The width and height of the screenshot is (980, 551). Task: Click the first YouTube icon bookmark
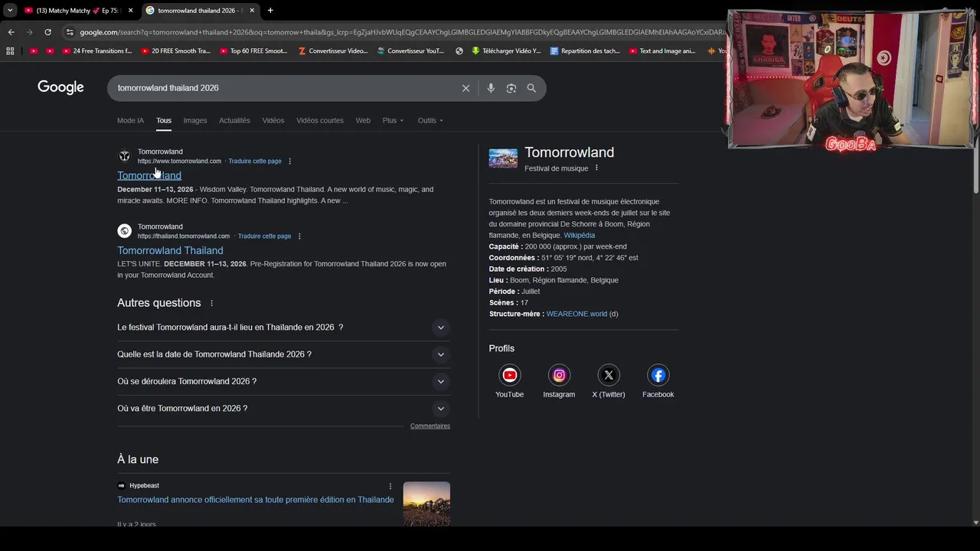pos(34,51)
